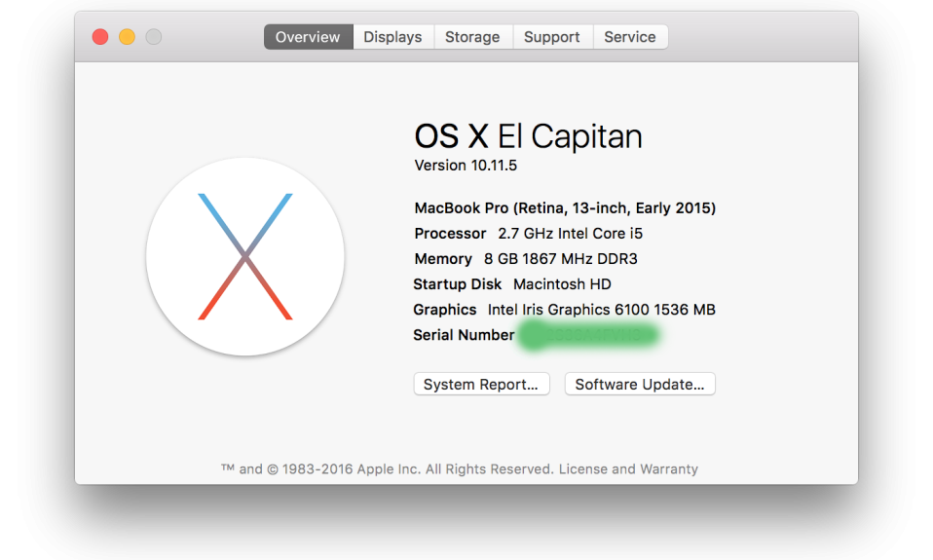Click the OS X El Capitan logo

[x=245, y=256]
